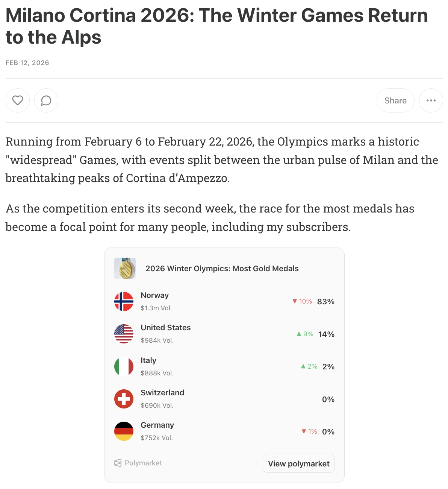448x489 pixels.
Task: Click the gold medal thumbnail image
Action: tap(125, 268)
